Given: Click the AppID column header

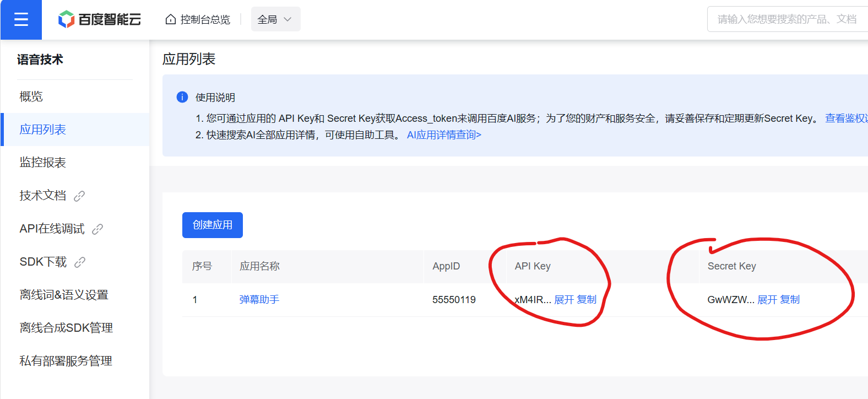Looking at the screenshot, I should coord(446,266).
